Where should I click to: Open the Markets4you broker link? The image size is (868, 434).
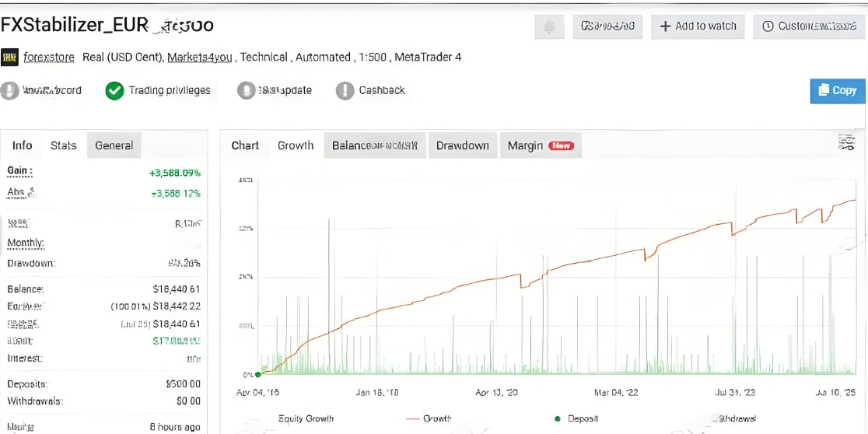pyautogui.click(x=200, y=58)
